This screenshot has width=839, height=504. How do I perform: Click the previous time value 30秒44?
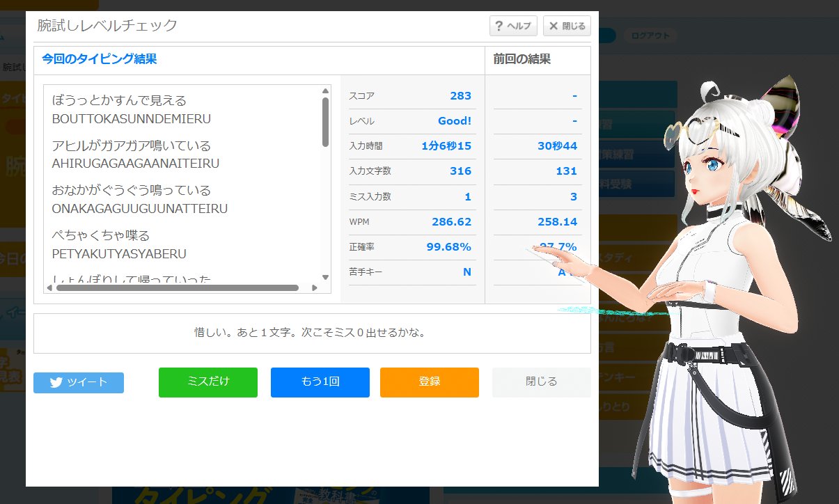(557, 145)
